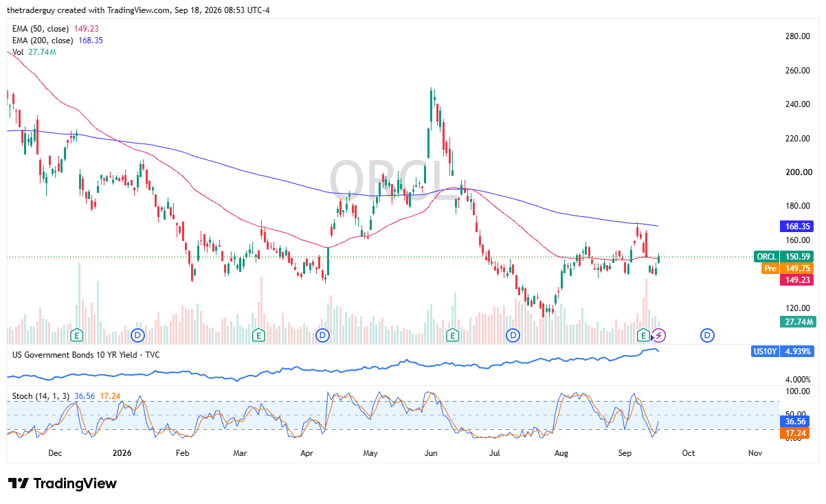Screen dimensions: 826x504
Task: Open the October upcoming dividend D marker
Action: click(707, 335)
